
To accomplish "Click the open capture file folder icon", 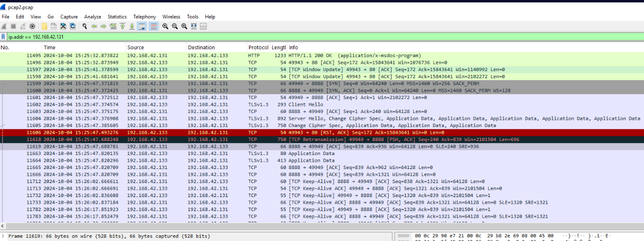I will click(x=44, y=26).
